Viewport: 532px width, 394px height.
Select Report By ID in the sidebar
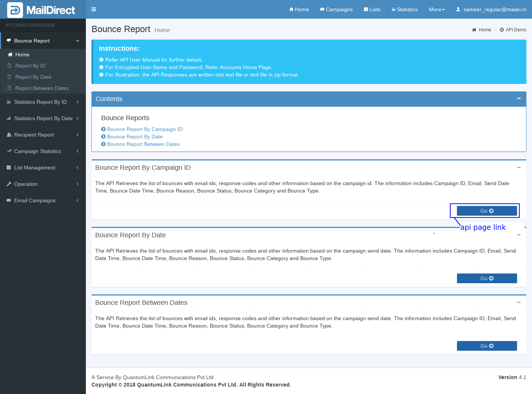tap(30, 66)
